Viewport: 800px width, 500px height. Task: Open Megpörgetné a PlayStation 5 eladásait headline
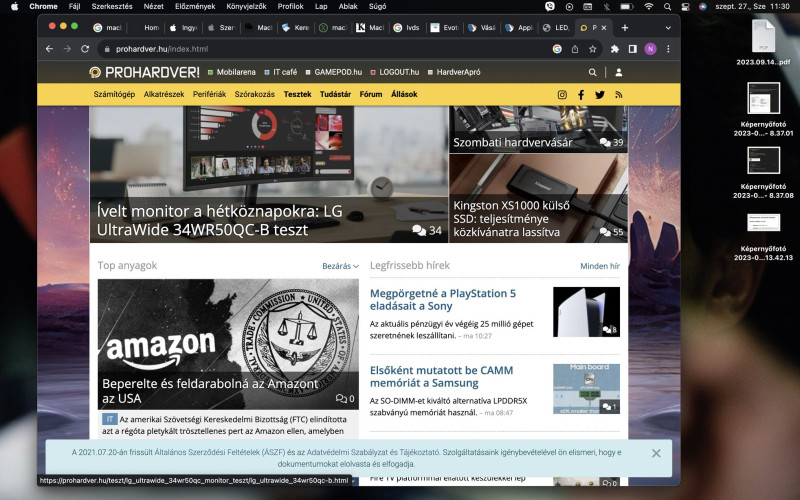(443, 299)
